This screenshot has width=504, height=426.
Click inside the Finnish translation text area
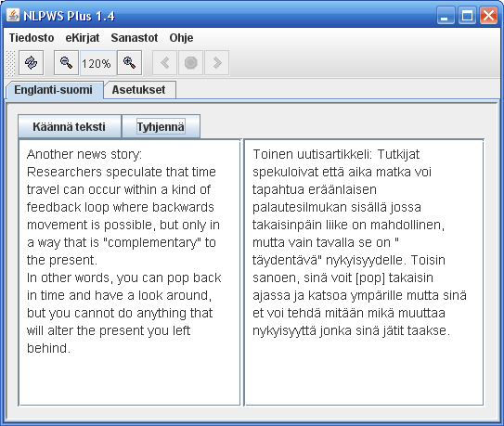(364, 273)
